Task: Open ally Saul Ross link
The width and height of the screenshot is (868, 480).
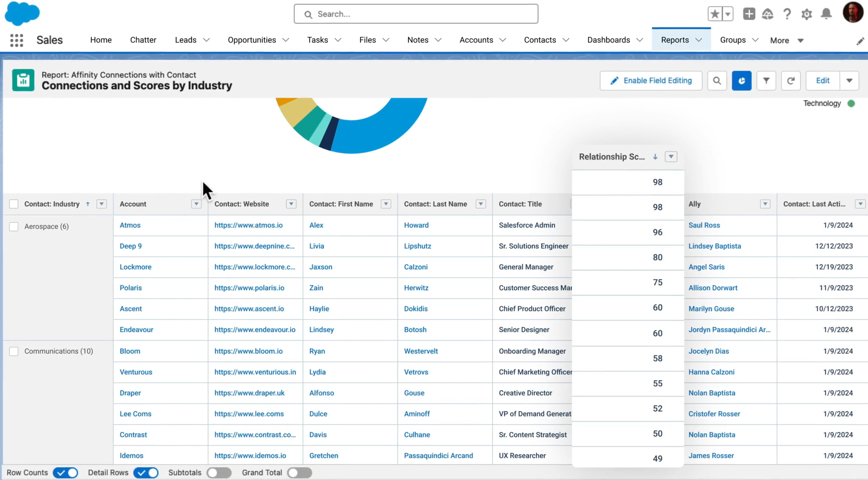Action: (x=704, y=225)
